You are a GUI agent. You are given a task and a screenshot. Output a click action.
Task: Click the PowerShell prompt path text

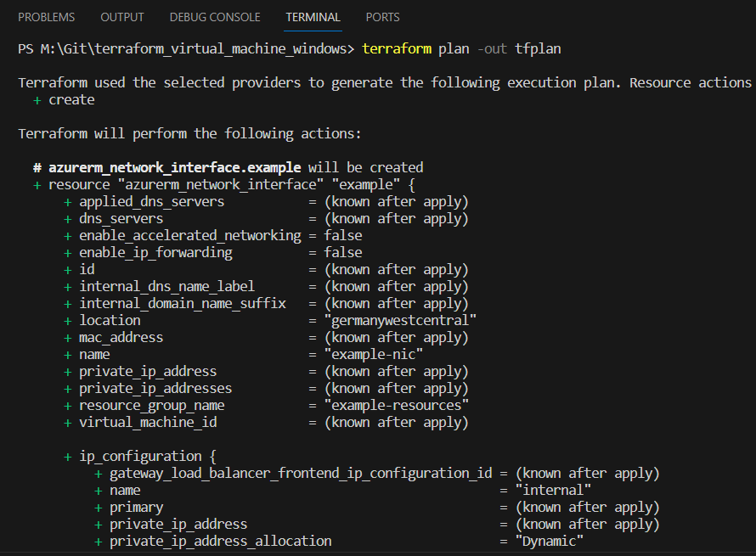[x=186, y=49]
